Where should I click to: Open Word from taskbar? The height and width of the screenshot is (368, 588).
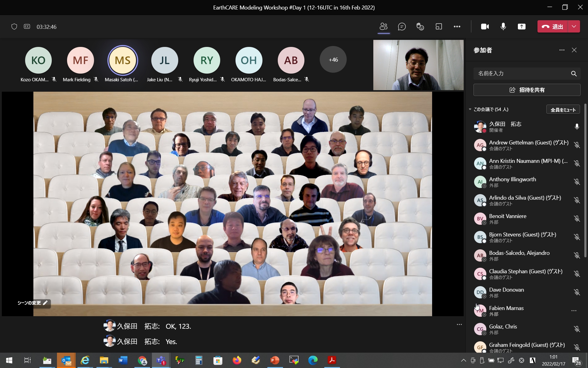(x=123, y=360)
